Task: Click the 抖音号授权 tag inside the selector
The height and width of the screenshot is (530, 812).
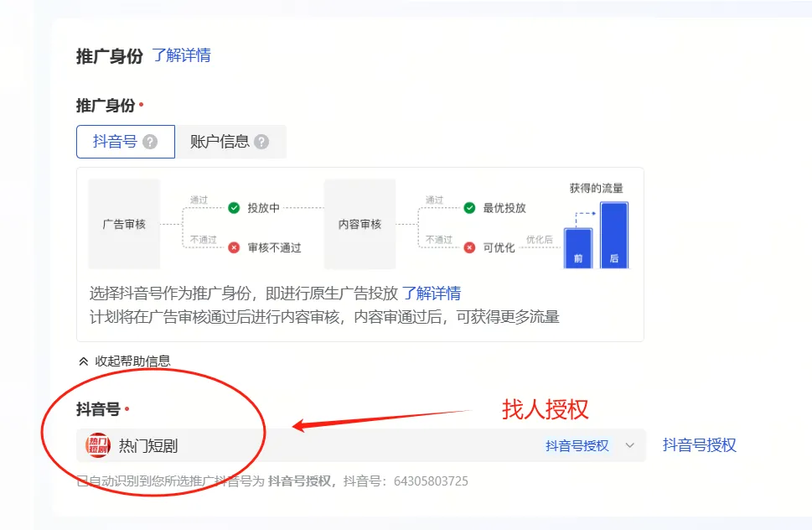Action: pos(577,445)
